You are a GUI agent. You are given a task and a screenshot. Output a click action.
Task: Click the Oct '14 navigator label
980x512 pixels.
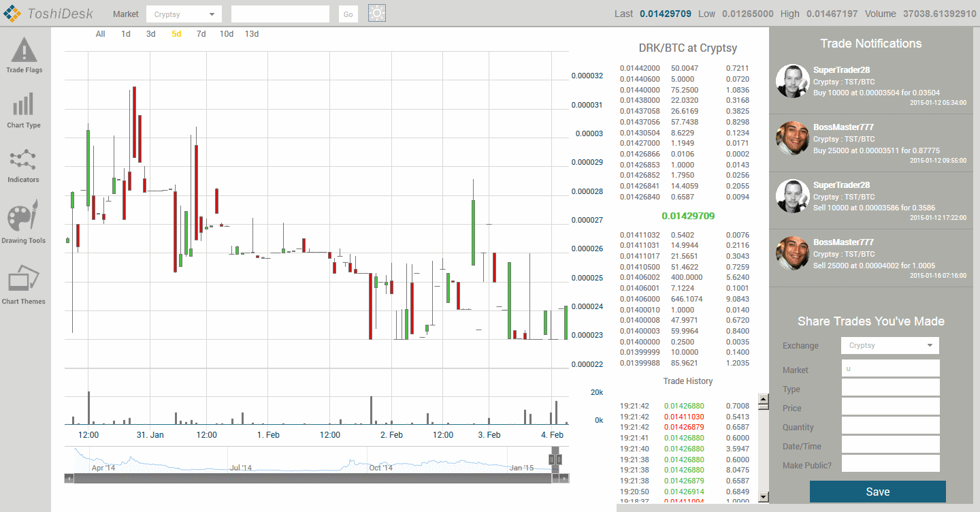(x=381, y=468)
